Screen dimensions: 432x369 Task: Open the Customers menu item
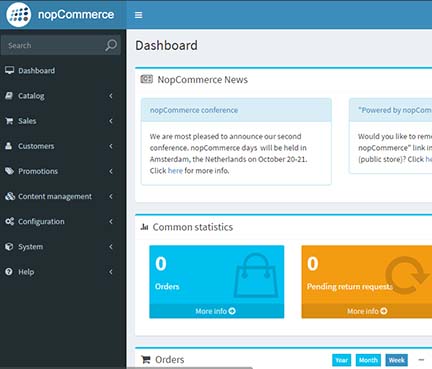coord(63,146)
